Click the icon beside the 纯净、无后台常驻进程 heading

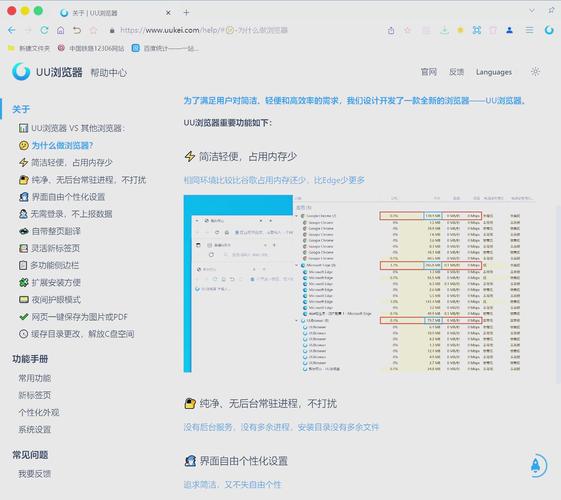click(190, 403)
